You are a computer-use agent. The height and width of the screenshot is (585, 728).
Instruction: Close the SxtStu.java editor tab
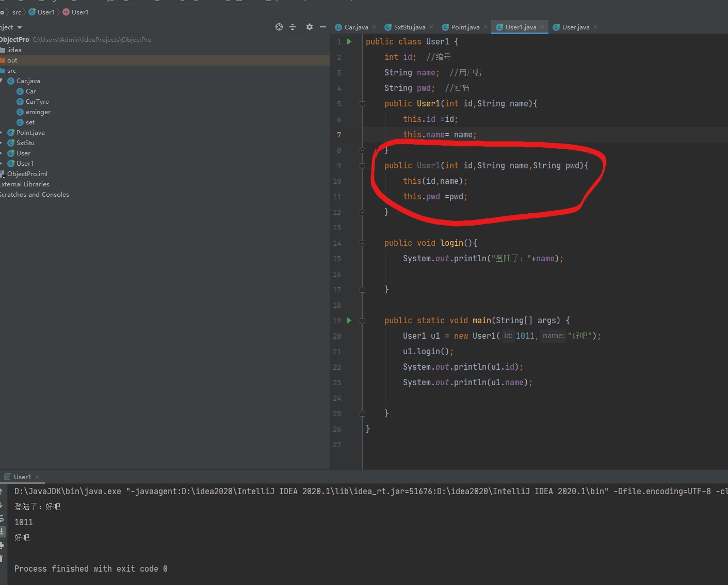click(x=431, y=27)
